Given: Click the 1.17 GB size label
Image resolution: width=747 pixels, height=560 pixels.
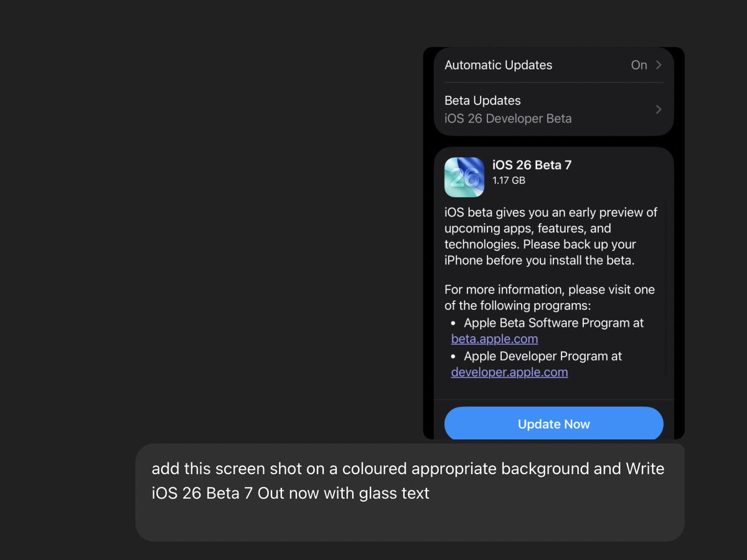Looking at the screenshot, I should [x=509, y=180].
